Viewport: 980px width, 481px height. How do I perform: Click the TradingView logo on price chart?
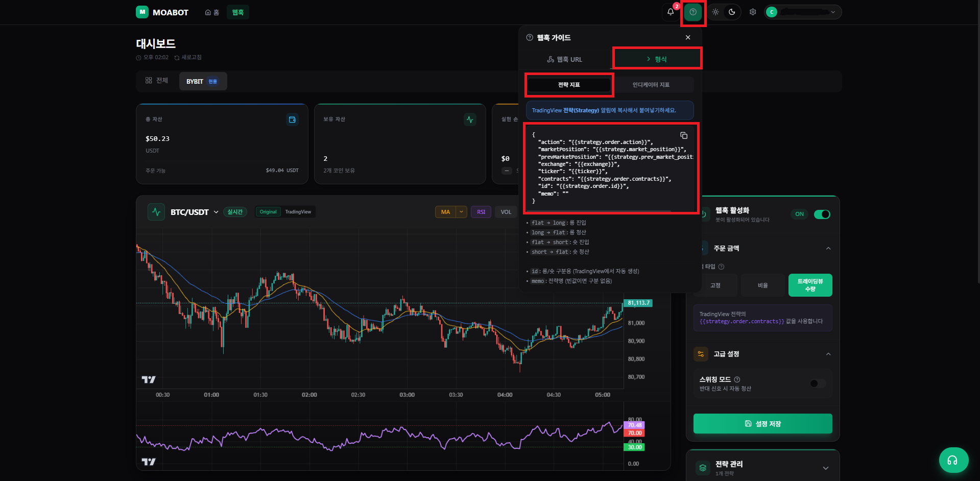[x=149, y=379]
